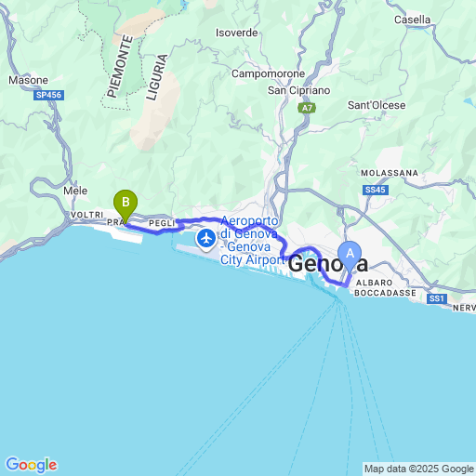This screenshot has width=476, height=476.
Task: Click the MOLASSANA district label
Action: (390, 173)
